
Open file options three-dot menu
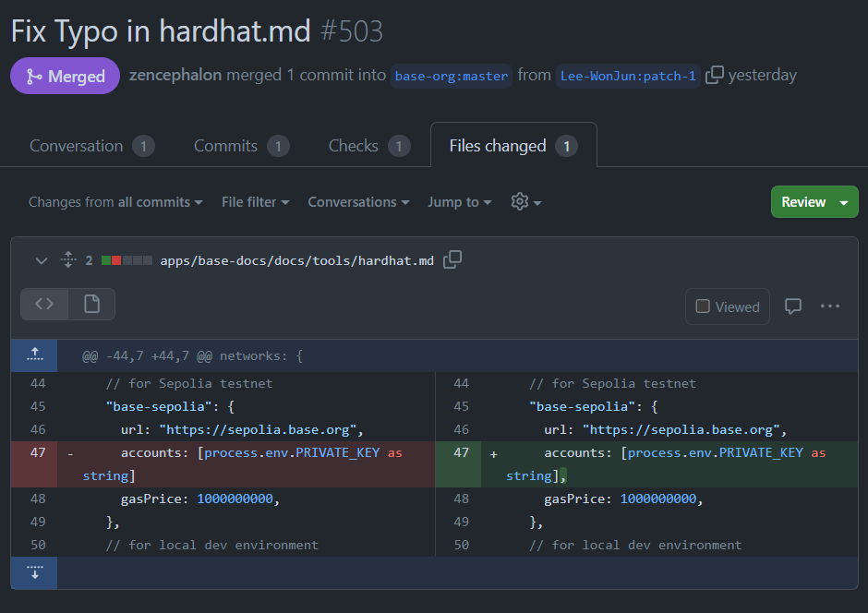click(830, 306)
